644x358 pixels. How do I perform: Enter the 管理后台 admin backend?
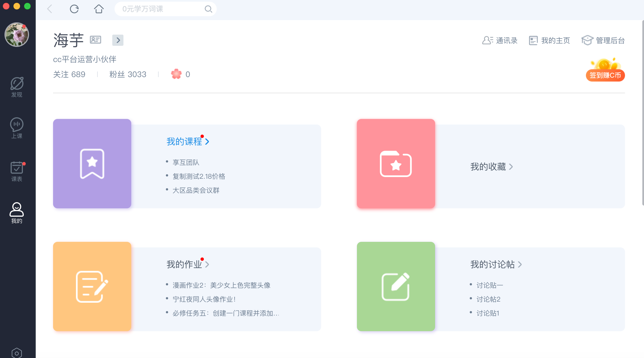click(603, 40)
